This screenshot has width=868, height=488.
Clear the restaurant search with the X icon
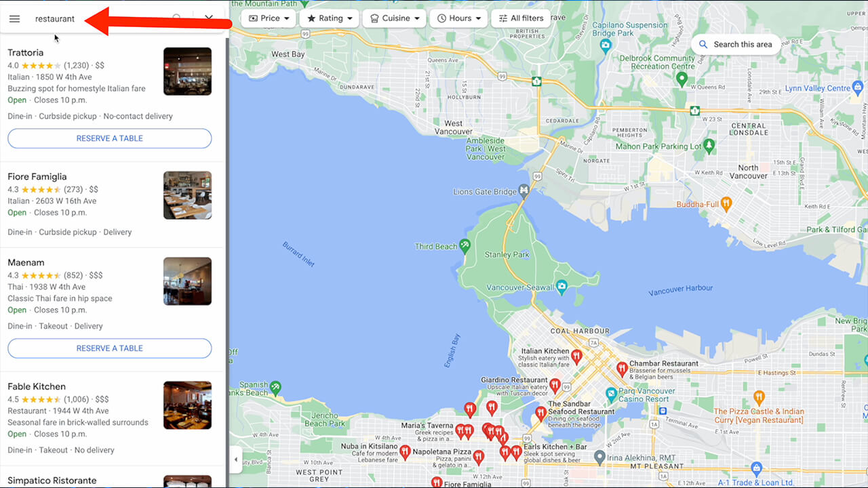(208, 18)
